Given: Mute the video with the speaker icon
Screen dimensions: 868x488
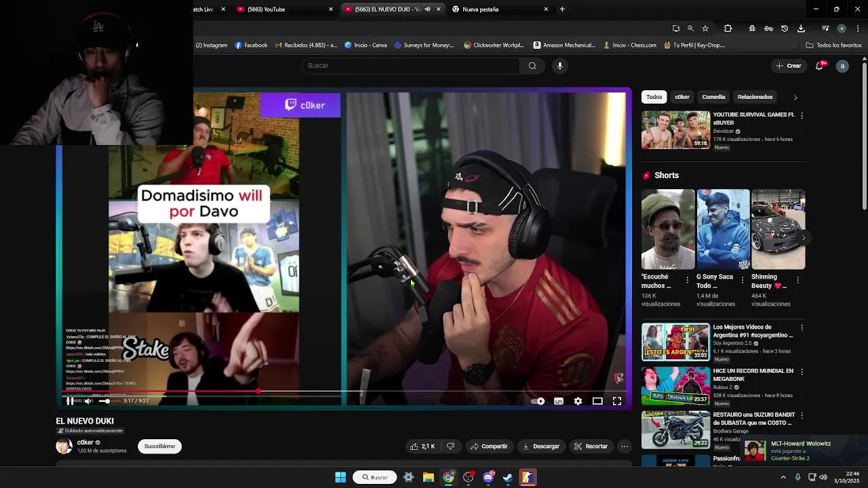Looking at the screenshot, I should 88,401.
